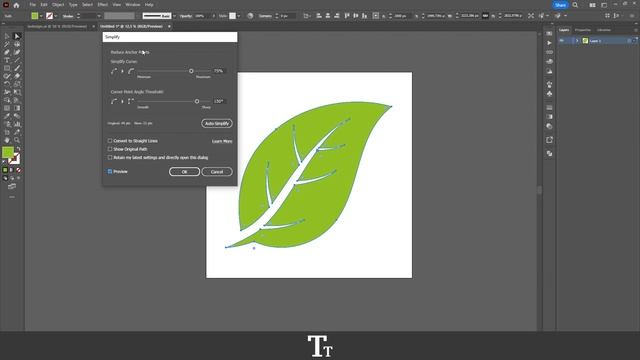Open the Window menu
The width and height of the screenshot is (640, 360).
pos(132,5)
